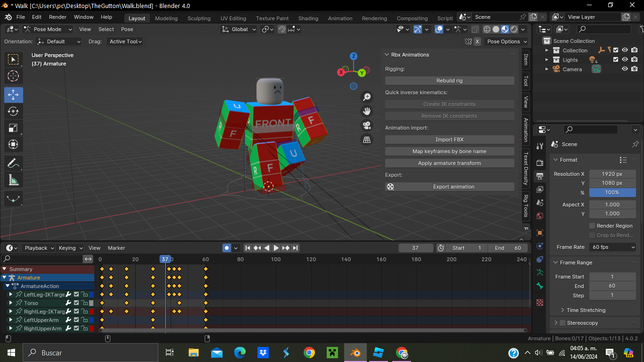Open the Pose Mode dropdown
The width and height of the screenshot is (644, 362).
[48, 29]
